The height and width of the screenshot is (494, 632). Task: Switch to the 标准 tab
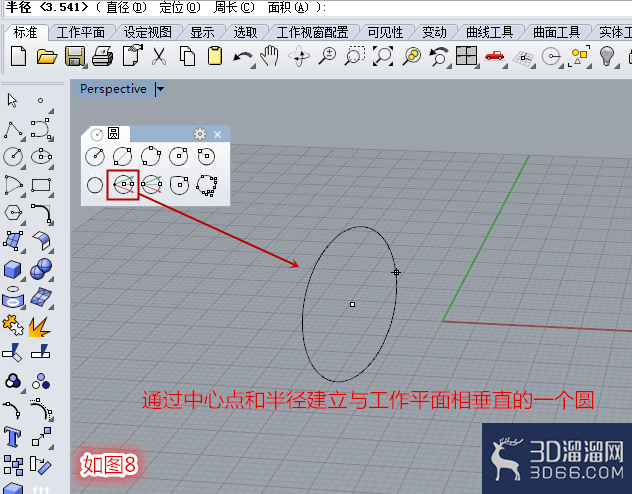tap(25, 32)
